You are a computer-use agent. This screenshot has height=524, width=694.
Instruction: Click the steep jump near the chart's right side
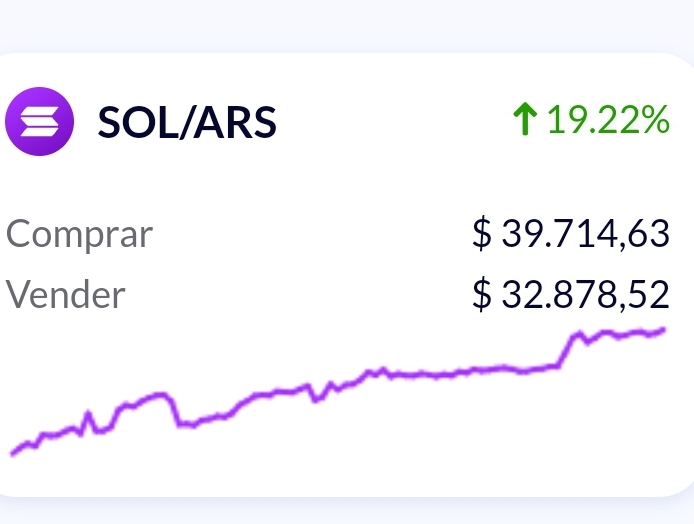click(x=566, y=351)
